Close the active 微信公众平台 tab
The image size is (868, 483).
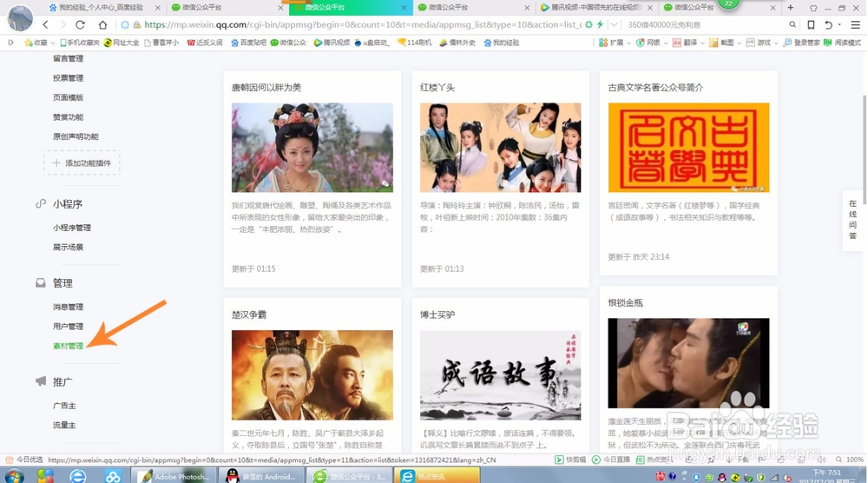[x=404, y=8]
